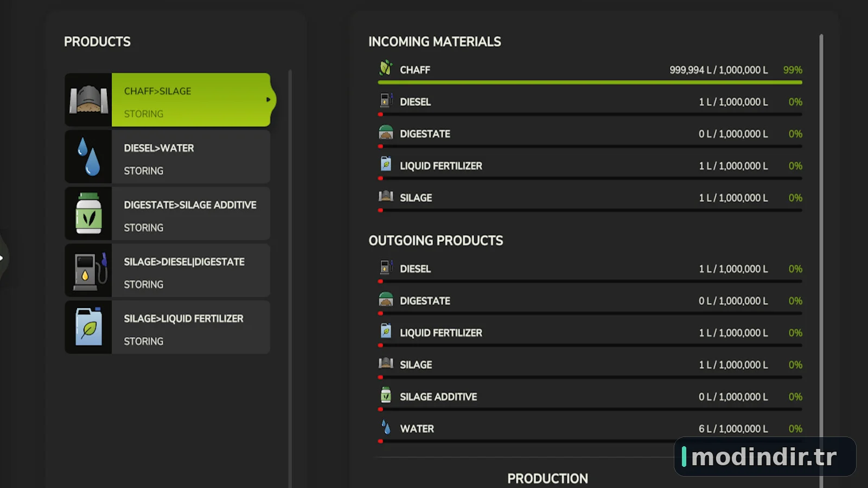Image resolution: width=868 pixels, height=488 pixels.
Task: Open the modindir.tr watermark link
Action: (764, 457)
